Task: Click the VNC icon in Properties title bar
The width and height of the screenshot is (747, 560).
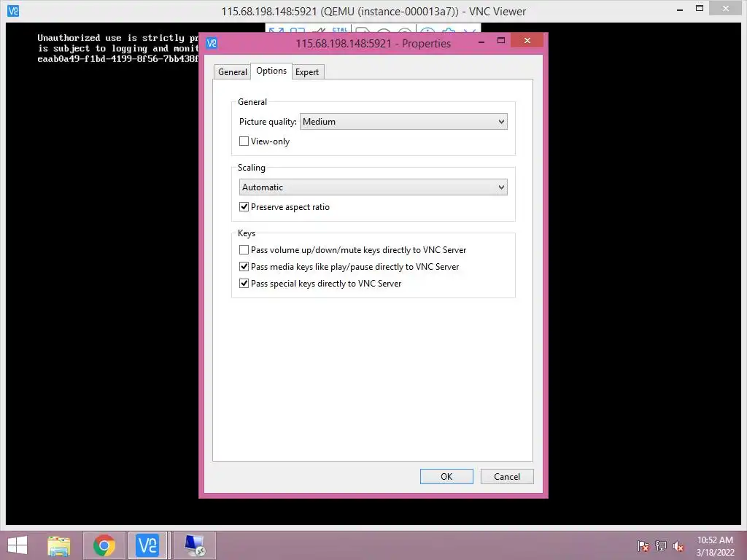Action: point(212,43)
